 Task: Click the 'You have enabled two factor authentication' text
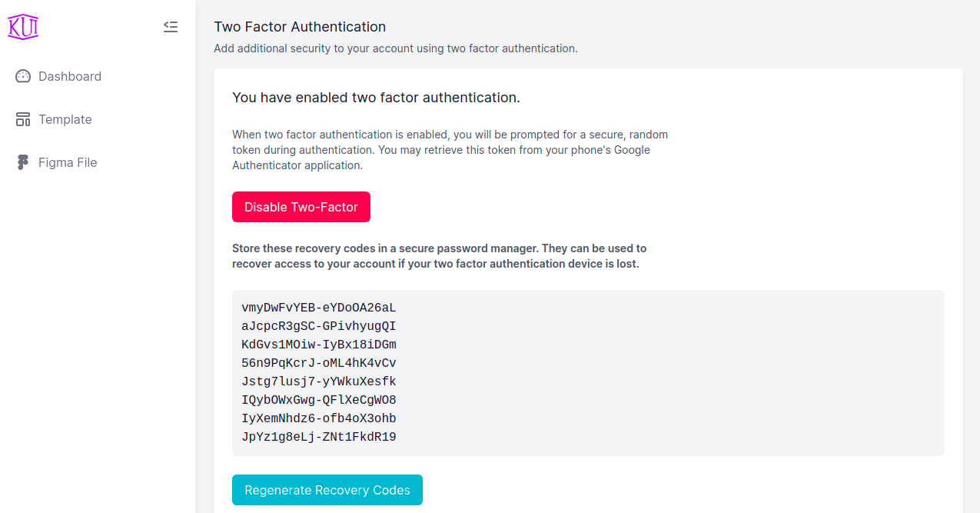[x=376, y=98]
